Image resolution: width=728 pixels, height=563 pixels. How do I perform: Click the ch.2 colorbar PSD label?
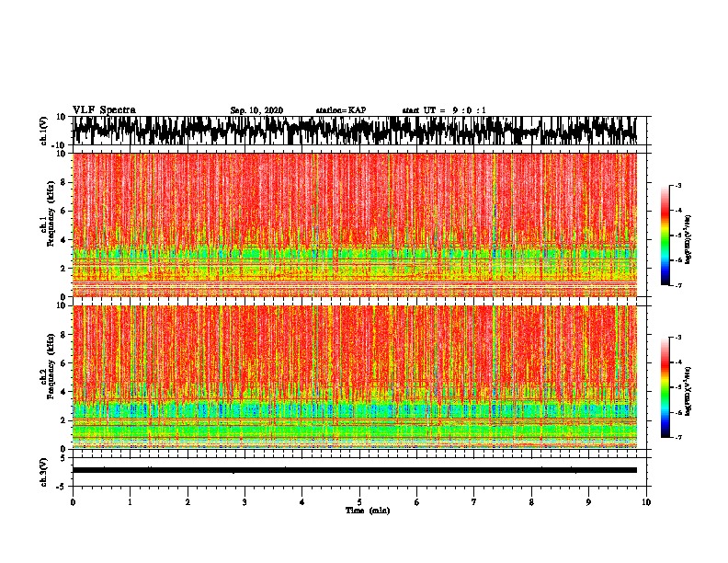coord(688,391)
